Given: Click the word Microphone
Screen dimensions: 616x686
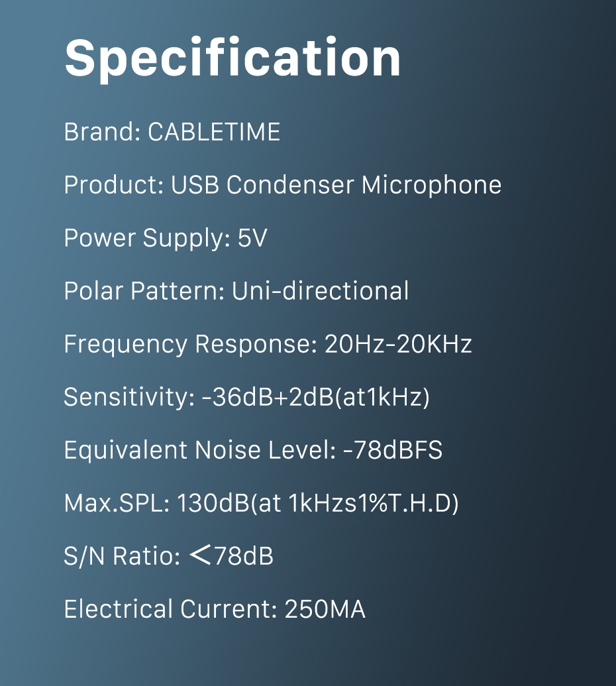Looking at the screenshot, I should (431, 185).
